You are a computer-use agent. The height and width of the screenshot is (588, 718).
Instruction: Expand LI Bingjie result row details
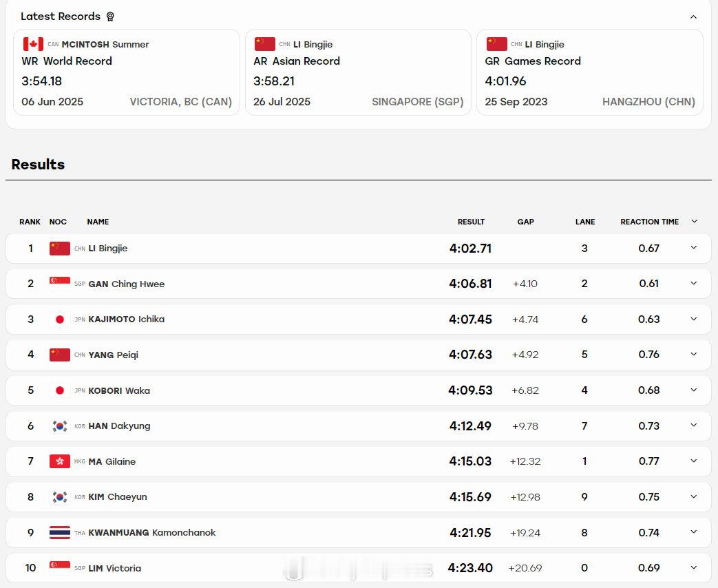coord(694,248)
